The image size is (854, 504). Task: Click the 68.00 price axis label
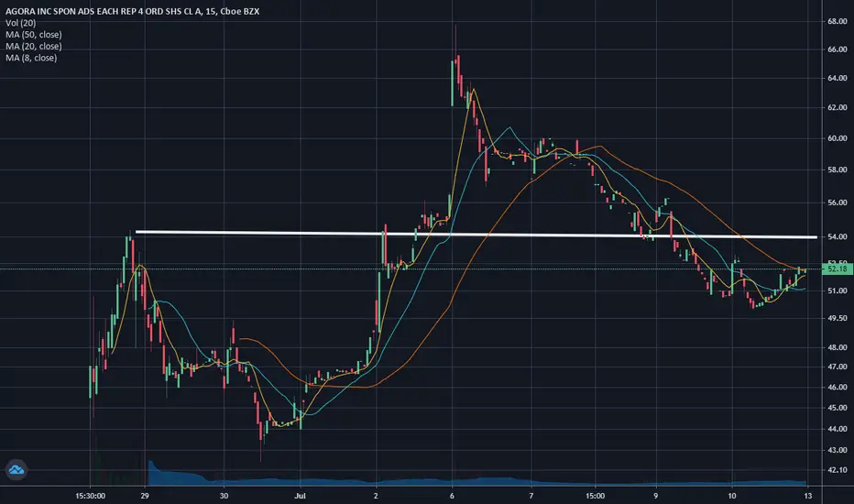tap(838, 21)
